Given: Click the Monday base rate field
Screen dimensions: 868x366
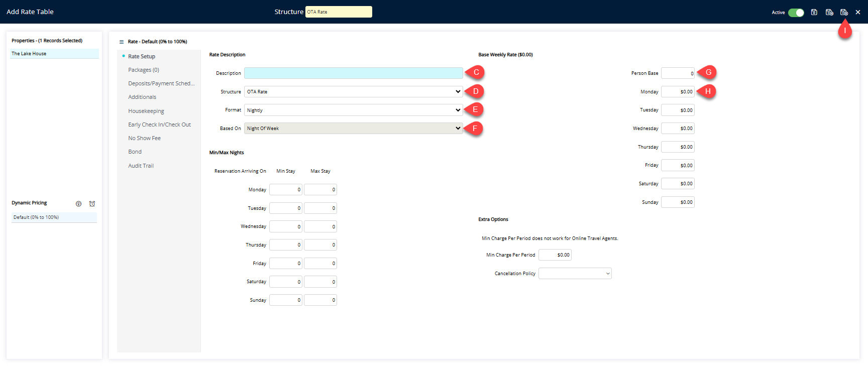Looking at the screenshot, I should click(678, 91).
